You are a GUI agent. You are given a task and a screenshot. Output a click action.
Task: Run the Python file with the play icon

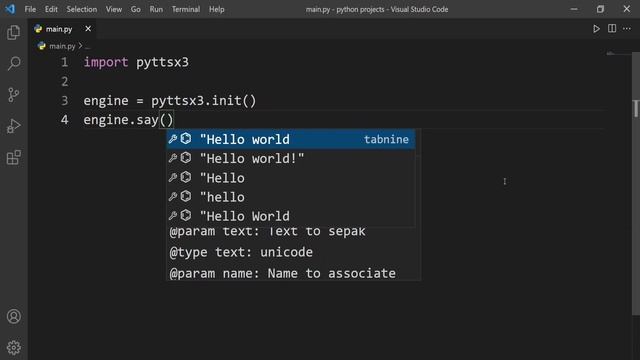pyautogui.click(x=596, y=29)
